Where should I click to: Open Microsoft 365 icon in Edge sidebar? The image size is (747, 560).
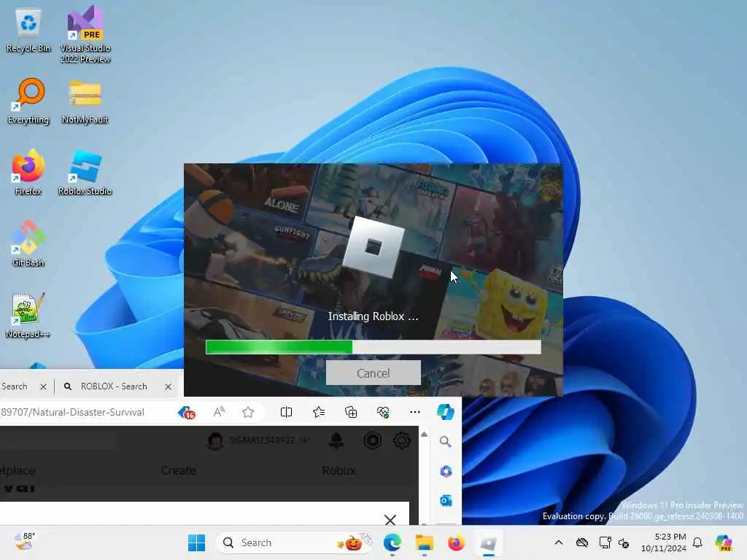pyautogui.click(x=446, y=471)
